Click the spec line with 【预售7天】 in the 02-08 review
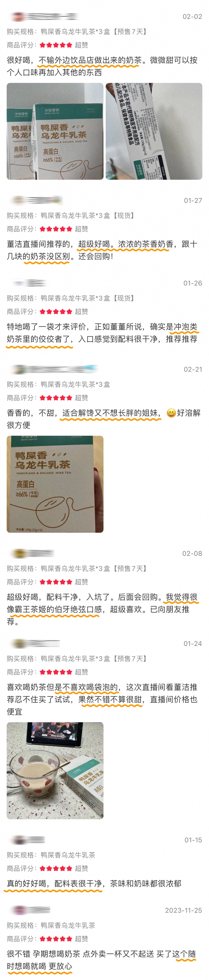The image size is (209, 980). point(77,568)
